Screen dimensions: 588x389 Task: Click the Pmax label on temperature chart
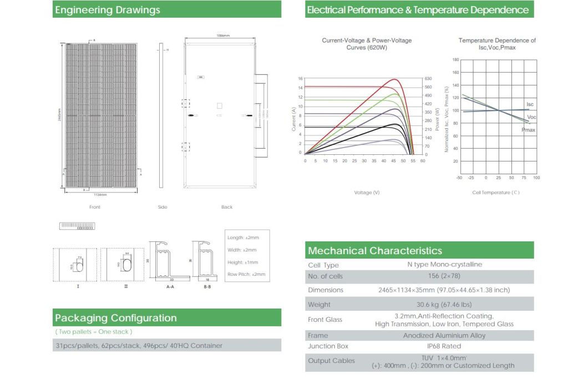point(528,130)
